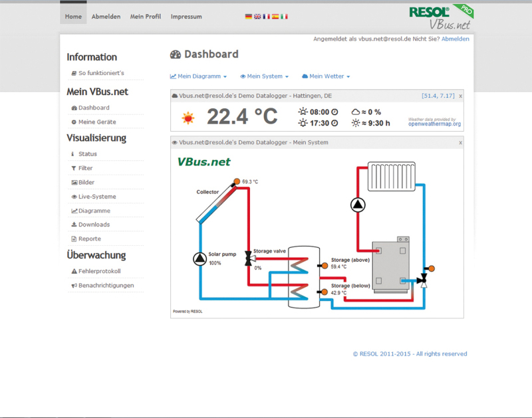532x418 pixels.
Task: Click the dashboard gauge icon beside title
Action: pyautogui.click(x=176, y=54)
